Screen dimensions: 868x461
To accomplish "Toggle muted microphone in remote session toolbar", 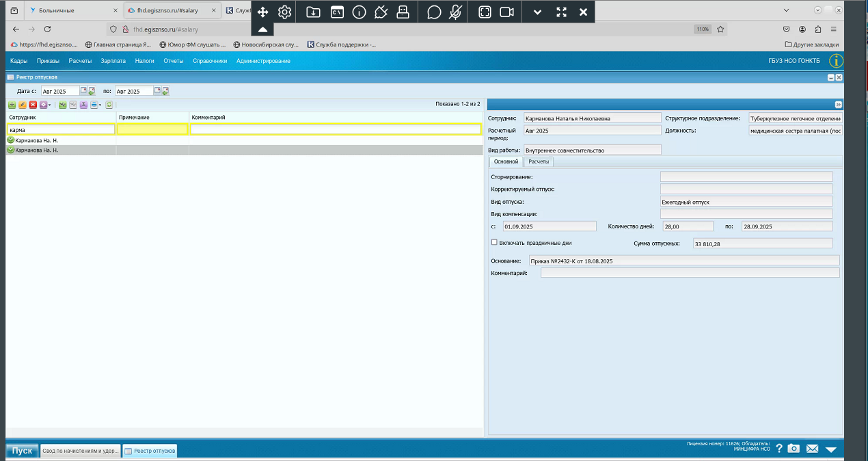I will (456, 12).
